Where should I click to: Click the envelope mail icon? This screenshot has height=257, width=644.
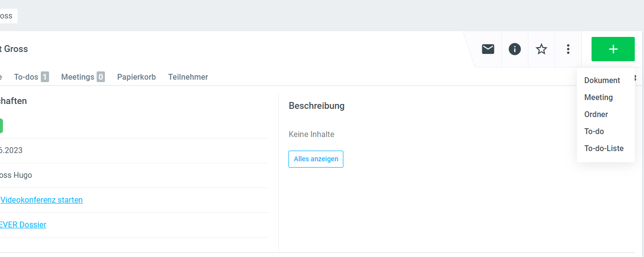(x=488, y=49)
